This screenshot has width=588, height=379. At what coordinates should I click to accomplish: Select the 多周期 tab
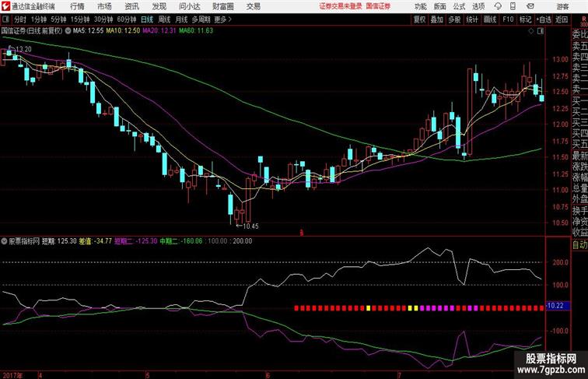tap(201, 19)
